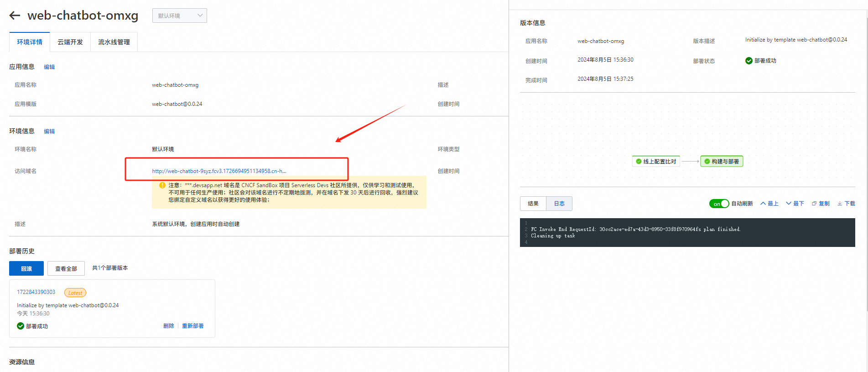Copy the log with 复制

(x=821, y=204)
